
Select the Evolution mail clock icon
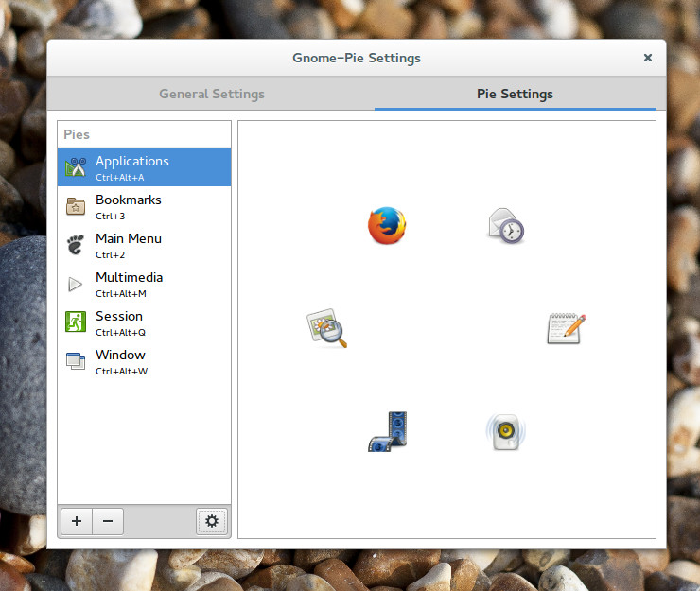pos(506,226)
